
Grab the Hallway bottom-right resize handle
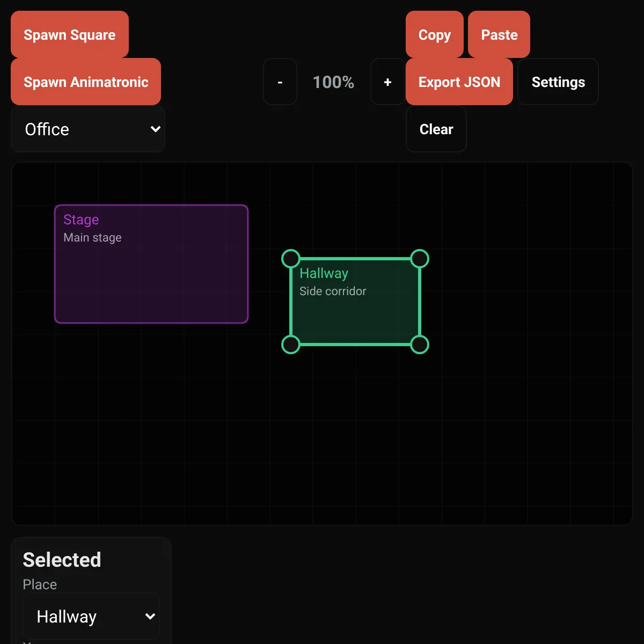[x=420, y=345]
